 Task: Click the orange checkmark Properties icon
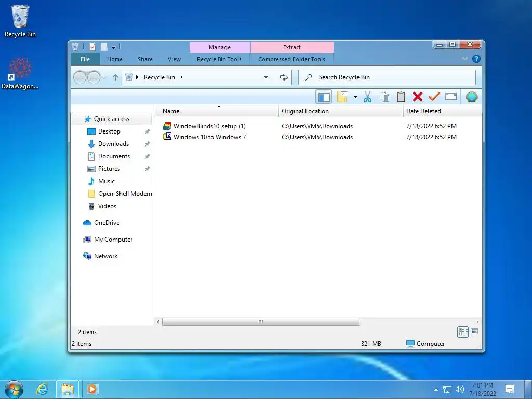pyautogui.click(x=434, y=97)
